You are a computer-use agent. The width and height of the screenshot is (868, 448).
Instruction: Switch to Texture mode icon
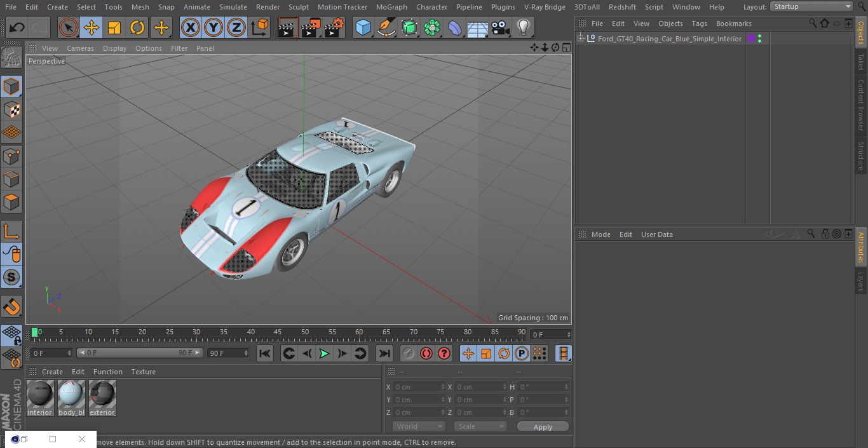(11, 109)
